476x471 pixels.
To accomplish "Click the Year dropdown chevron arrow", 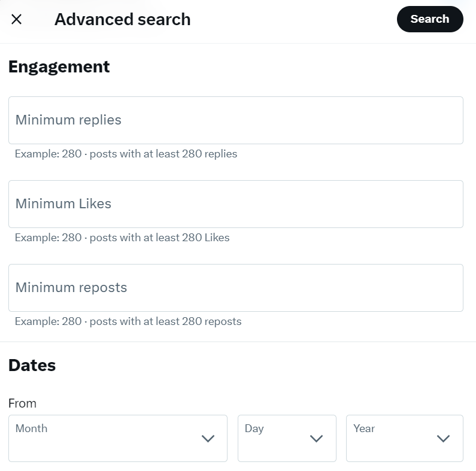I will (443, 439).
